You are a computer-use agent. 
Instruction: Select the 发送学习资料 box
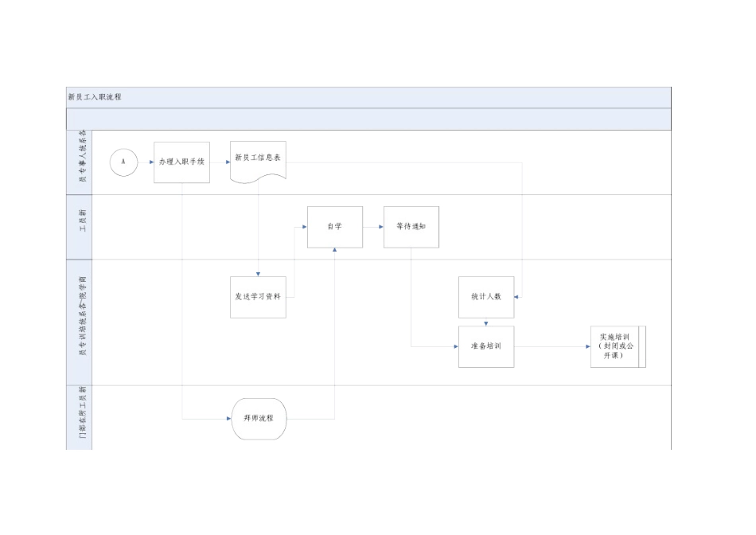click(258, 297)
